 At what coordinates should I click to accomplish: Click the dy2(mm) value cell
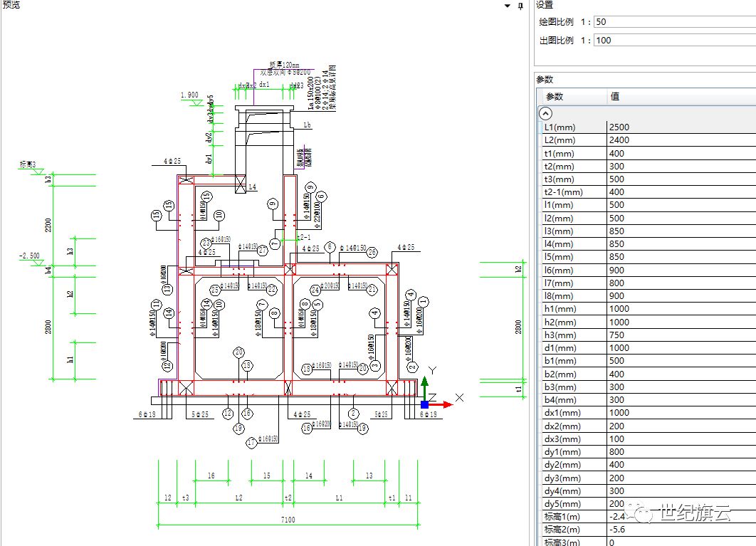coord(681,465)
